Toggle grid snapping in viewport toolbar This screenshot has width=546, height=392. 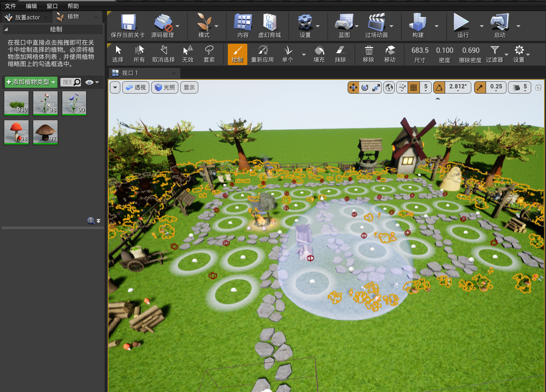coord(414,87)
